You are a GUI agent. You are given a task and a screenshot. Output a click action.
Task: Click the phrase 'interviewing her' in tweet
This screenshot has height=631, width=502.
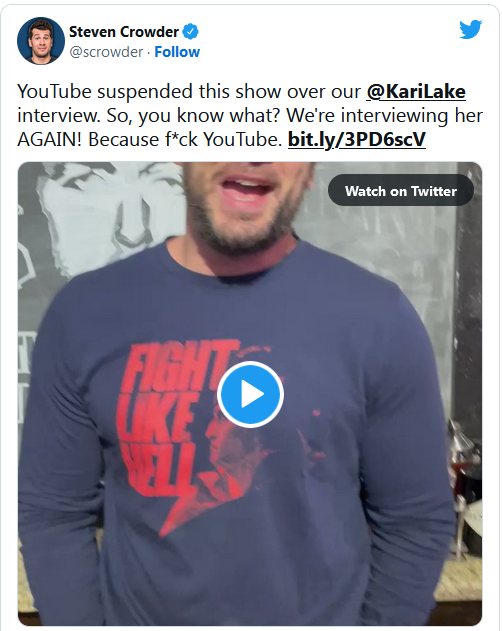[x=412, y=116]
